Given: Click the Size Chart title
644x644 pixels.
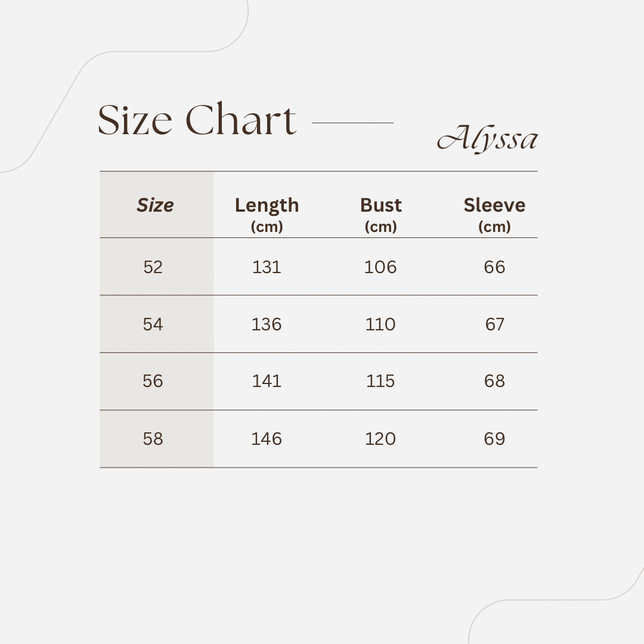Looking at the screenshot, I should (197, 119).
